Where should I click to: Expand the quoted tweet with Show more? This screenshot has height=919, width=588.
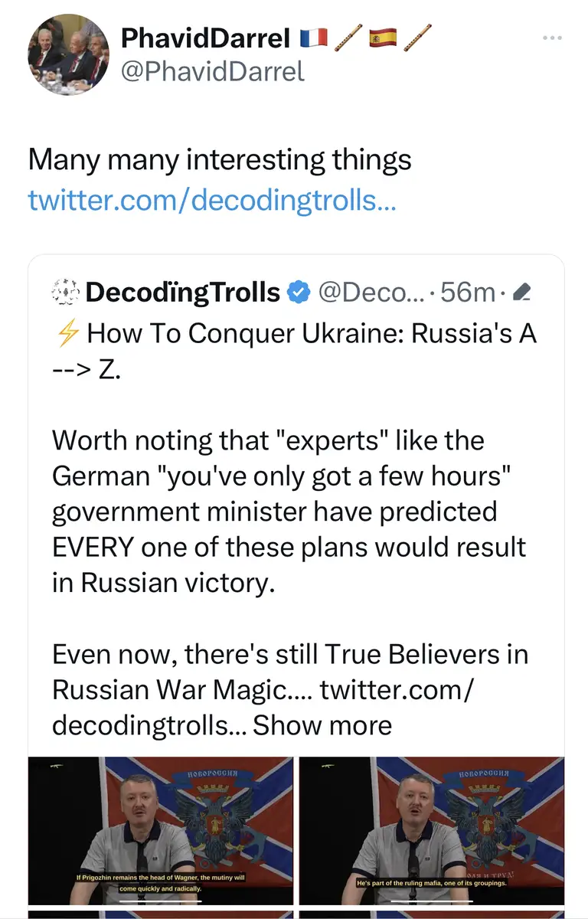322,724
